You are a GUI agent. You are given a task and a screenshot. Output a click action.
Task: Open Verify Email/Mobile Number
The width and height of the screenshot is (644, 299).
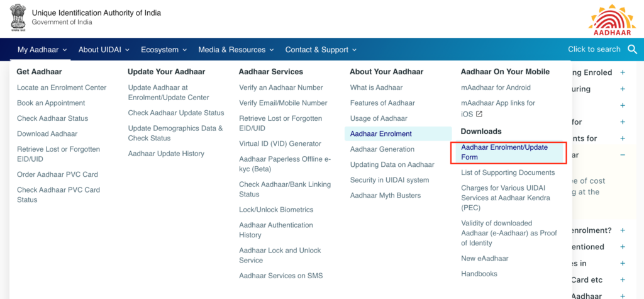(284, 103)
